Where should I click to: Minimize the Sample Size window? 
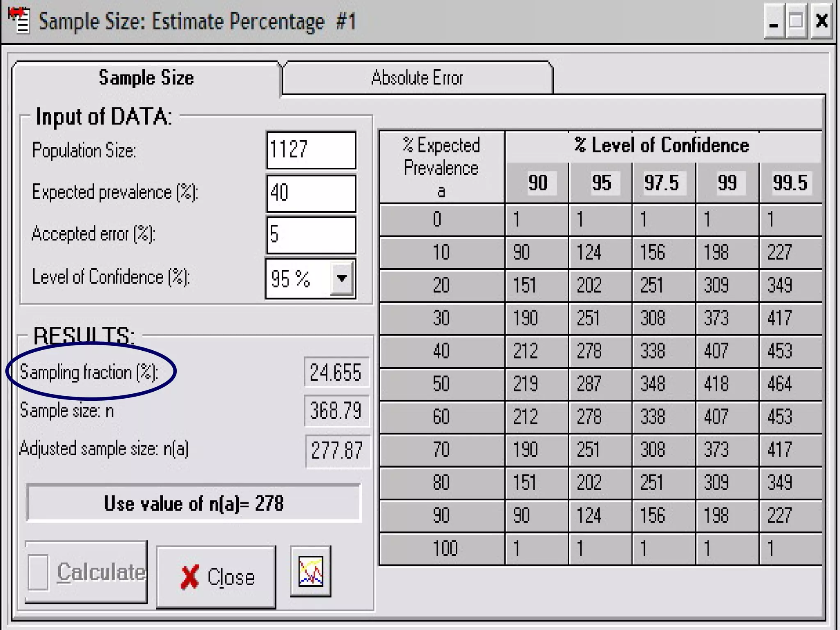[x=774, y=21]
